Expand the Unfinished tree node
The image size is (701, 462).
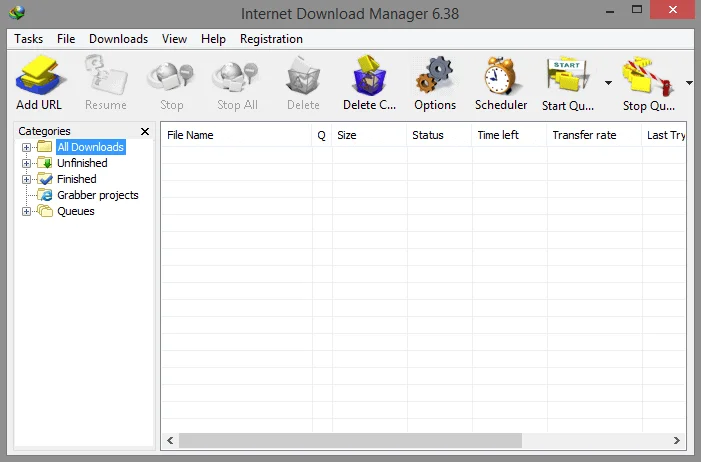coord(27,163)
